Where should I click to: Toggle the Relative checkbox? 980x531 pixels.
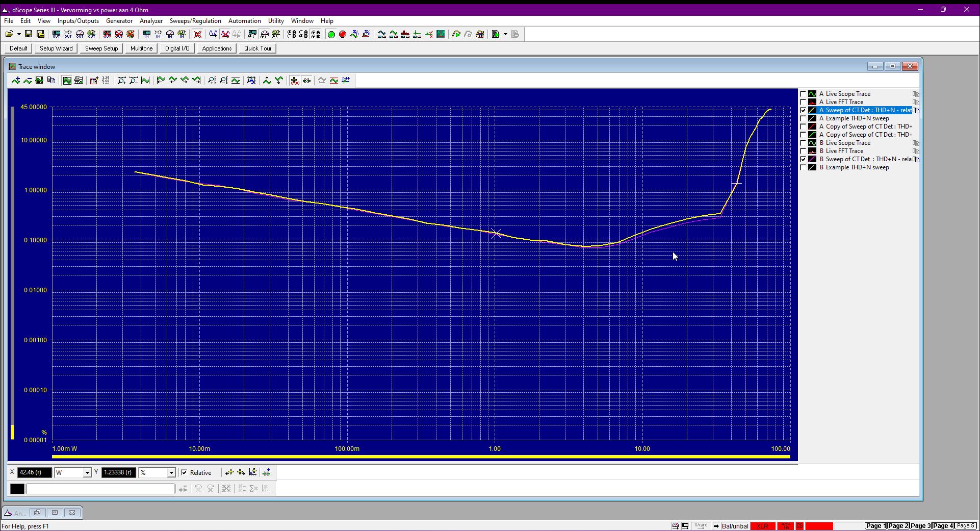tap(185, 472)
